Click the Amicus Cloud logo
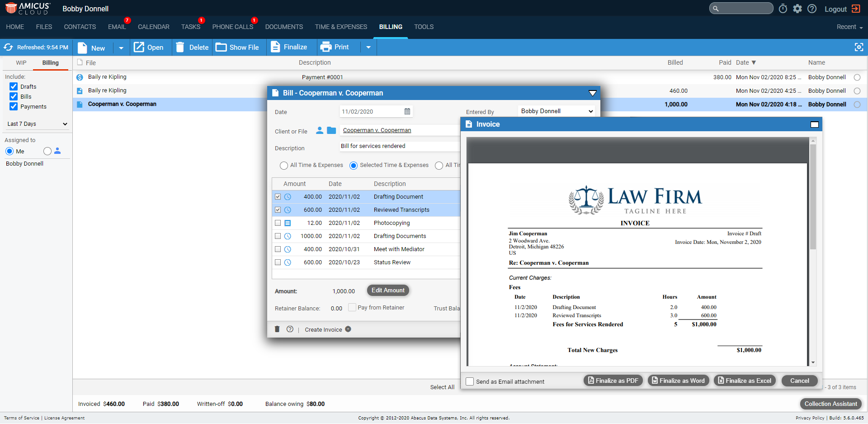The image size is (868, 424). click(28, 8)
